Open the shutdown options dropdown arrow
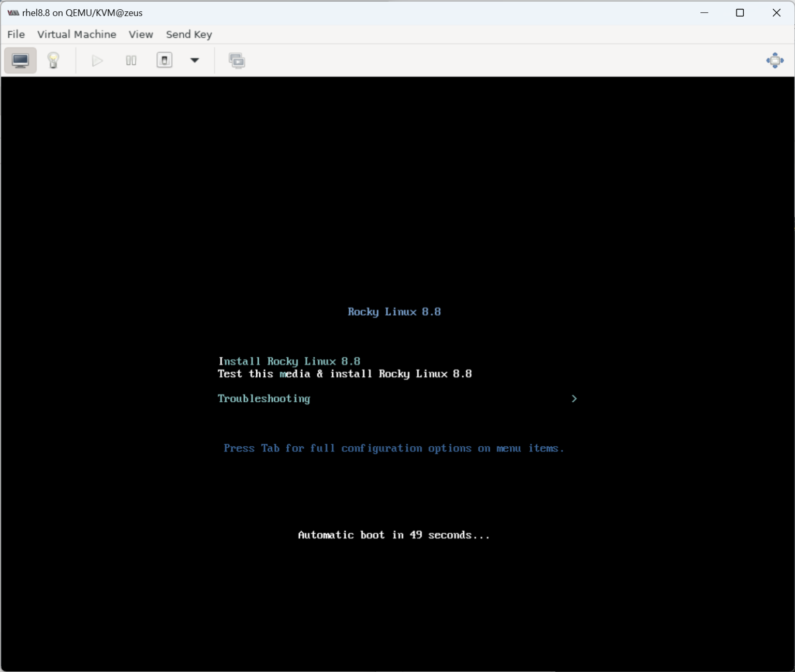 (194, 61)
